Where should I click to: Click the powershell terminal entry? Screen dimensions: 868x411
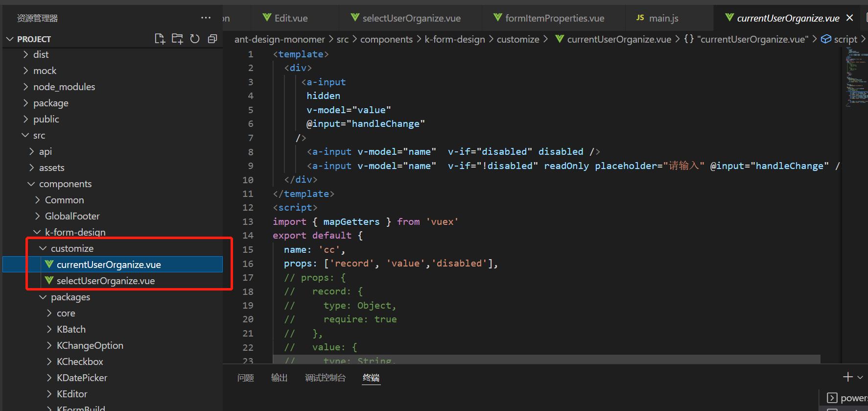coord(846,398)
